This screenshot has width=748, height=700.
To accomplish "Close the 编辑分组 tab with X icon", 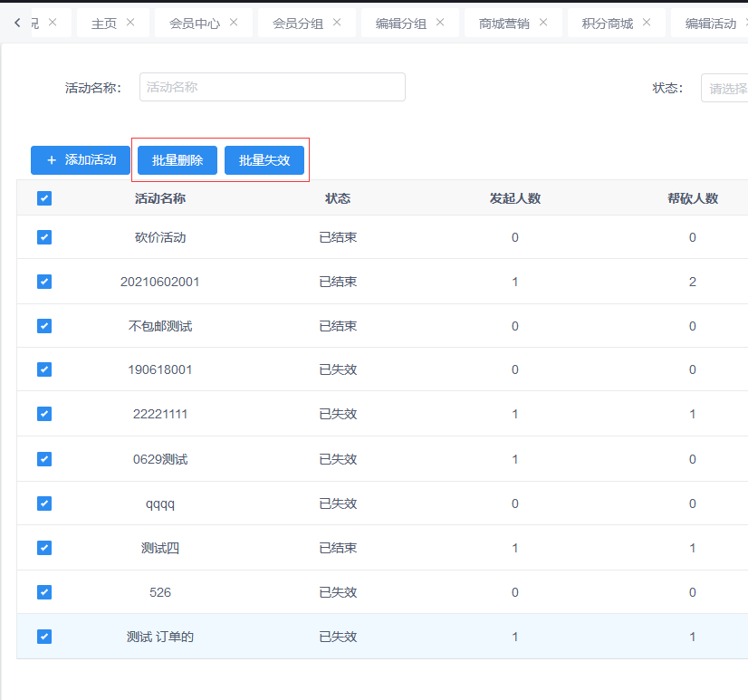I will point(440,23).
